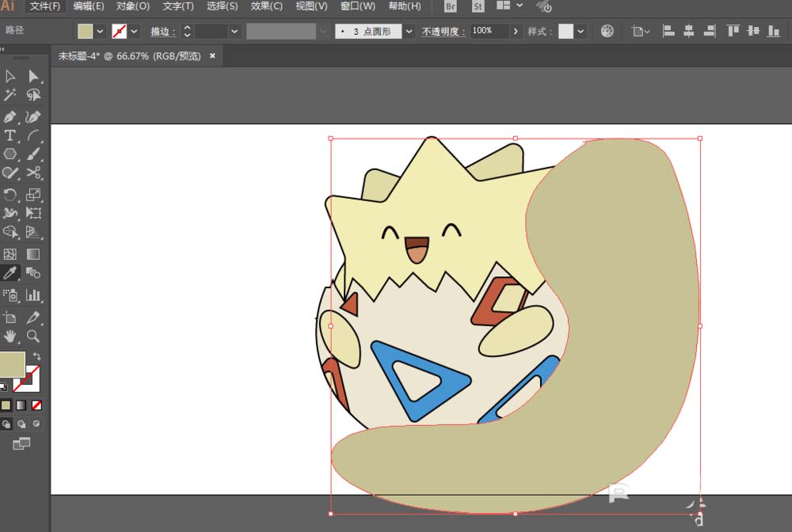The image size is (792, 532).
Task: Set paint mode to None
Action: coord(36,405)
